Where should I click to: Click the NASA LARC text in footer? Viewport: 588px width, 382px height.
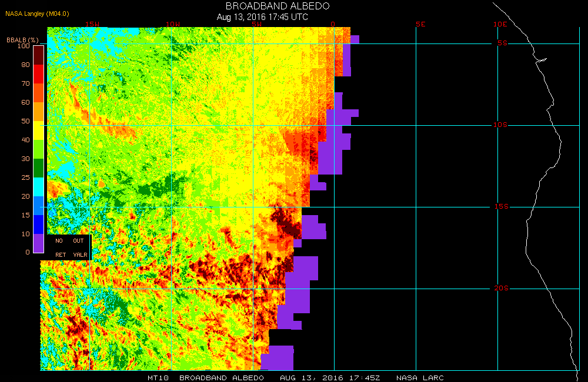click(x=420, y=378)
